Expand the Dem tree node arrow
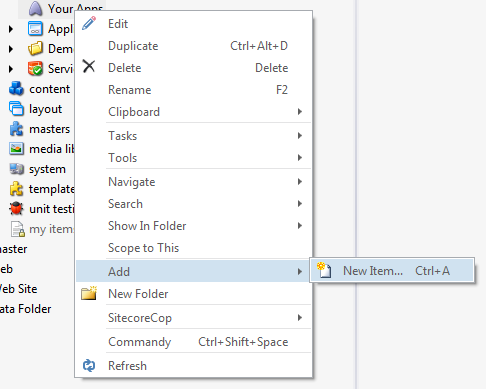 pos(11,49)
